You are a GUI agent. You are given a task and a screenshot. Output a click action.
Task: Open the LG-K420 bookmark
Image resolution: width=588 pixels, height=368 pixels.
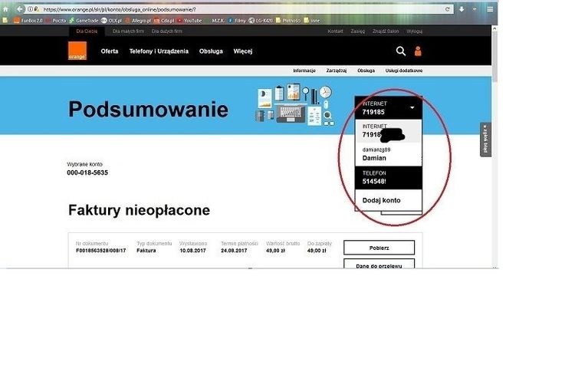coord(261,20)
